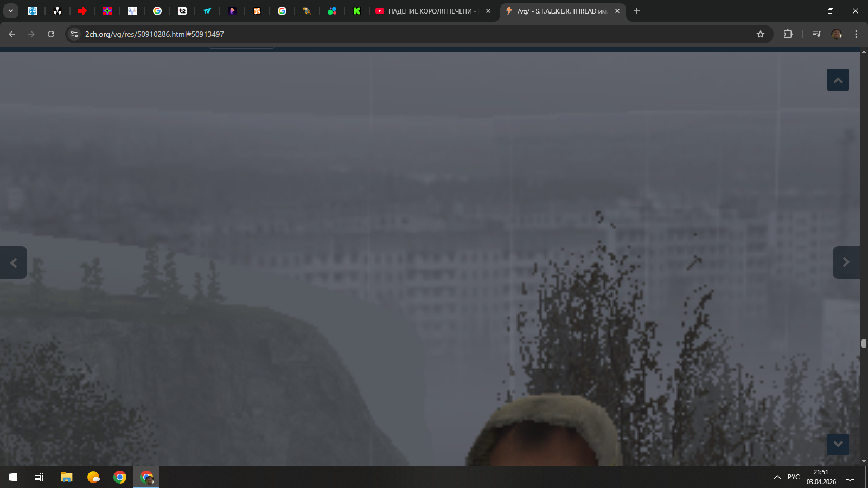Open the Windows notification center
The height and width of the screenshot is (488, 868).
pyautogui.click(x=850, y=477)
